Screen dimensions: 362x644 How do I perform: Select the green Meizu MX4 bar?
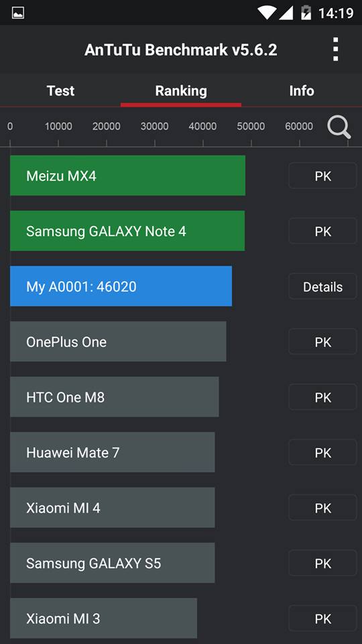[x=127, y=175]
